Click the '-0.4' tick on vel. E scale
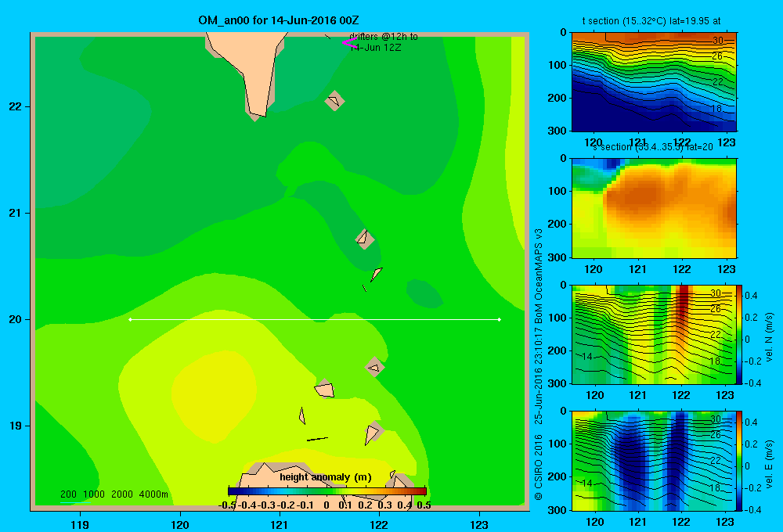 [x=752, y=509]
